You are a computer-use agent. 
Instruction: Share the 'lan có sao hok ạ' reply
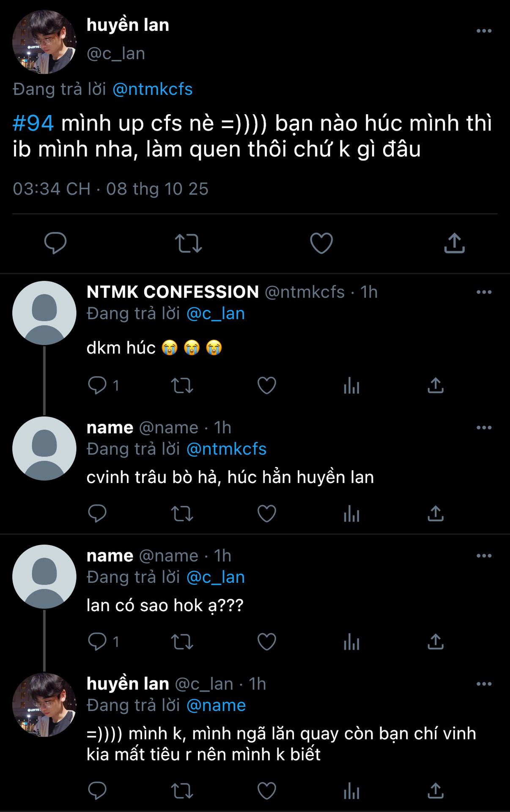tap(436, 642)
